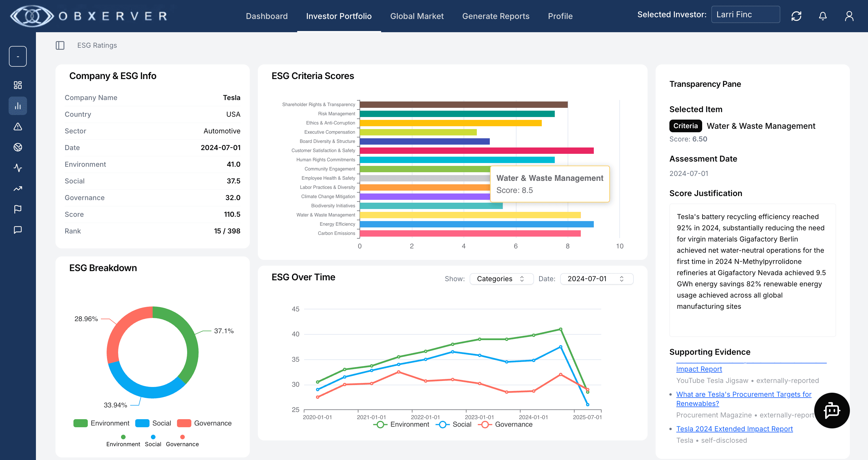Open the Show Categories dropdown
The height and width of the screenshot is (460, 868).
point(501,279)
